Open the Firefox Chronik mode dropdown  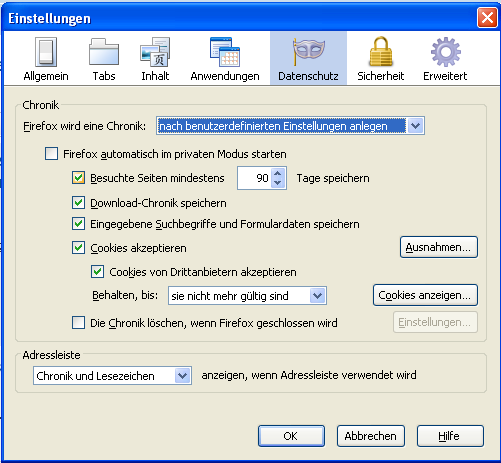[x=290, y=126]
